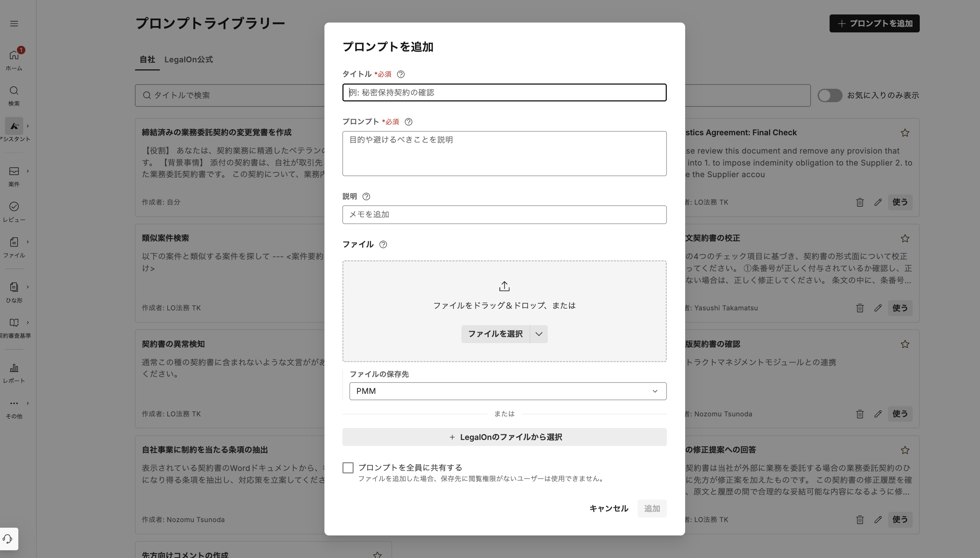Open レポート in the sidebar
The image size is (980, 558).
click(14, 373)
